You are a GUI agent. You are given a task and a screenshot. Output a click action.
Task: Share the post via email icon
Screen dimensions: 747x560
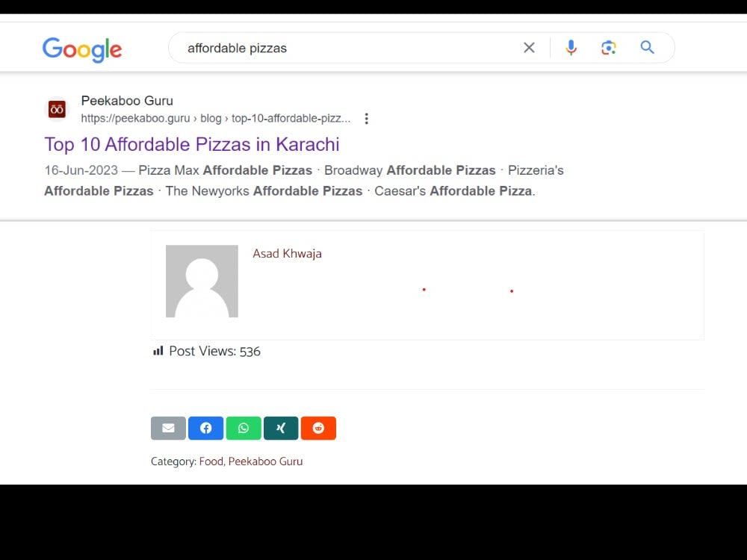[168, 428]
